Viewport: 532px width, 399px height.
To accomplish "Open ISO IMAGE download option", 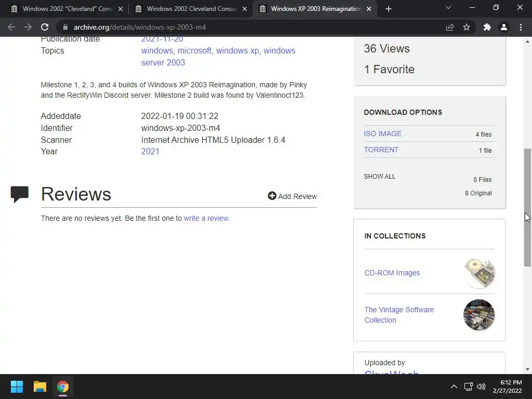I will pos(383,134).
